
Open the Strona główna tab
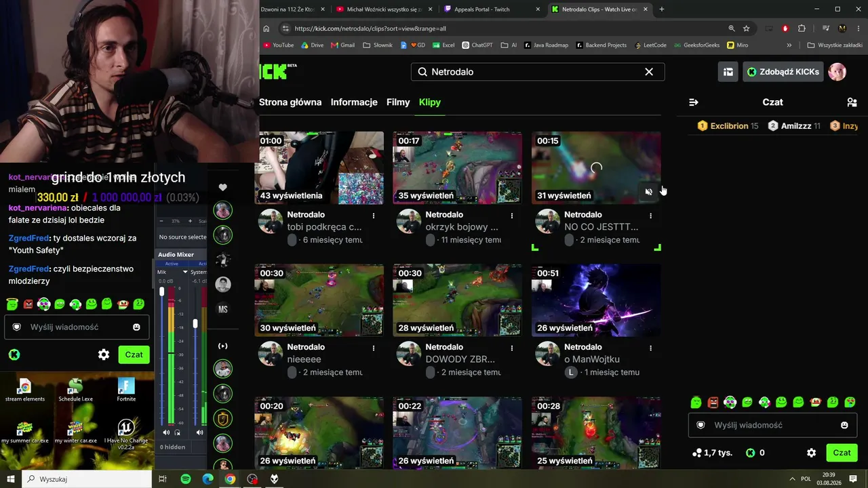290,102
